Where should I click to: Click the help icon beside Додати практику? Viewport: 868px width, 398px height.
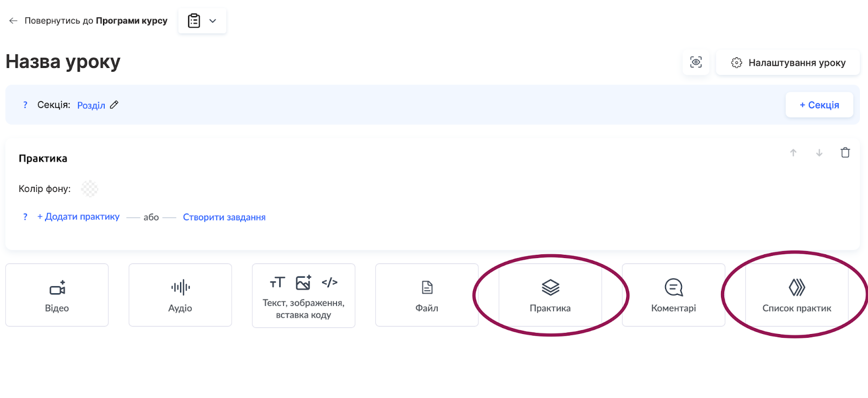pyautogui.click(x=25, y=217)
